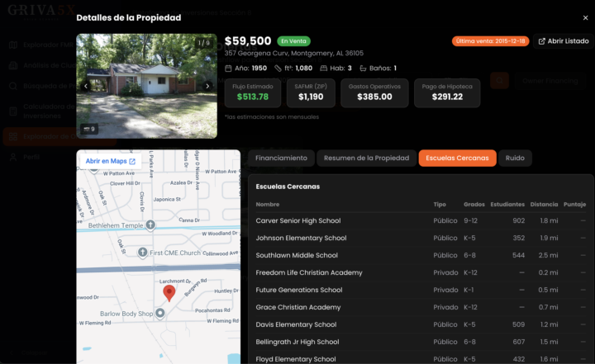The height and width of the screenshot is (364, 595).
Task: Click the Tipo column header
Action: [x=440, y=205]
